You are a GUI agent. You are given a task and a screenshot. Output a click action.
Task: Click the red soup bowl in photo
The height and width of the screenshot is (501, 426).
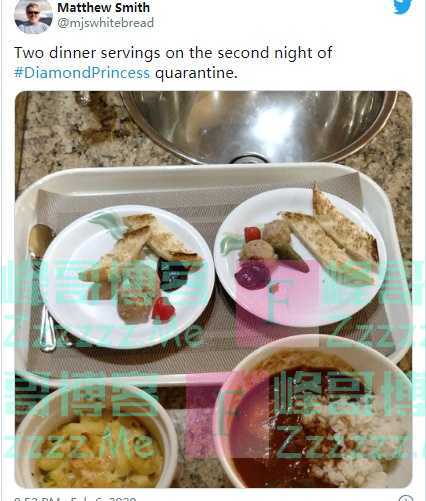point(315,413)
